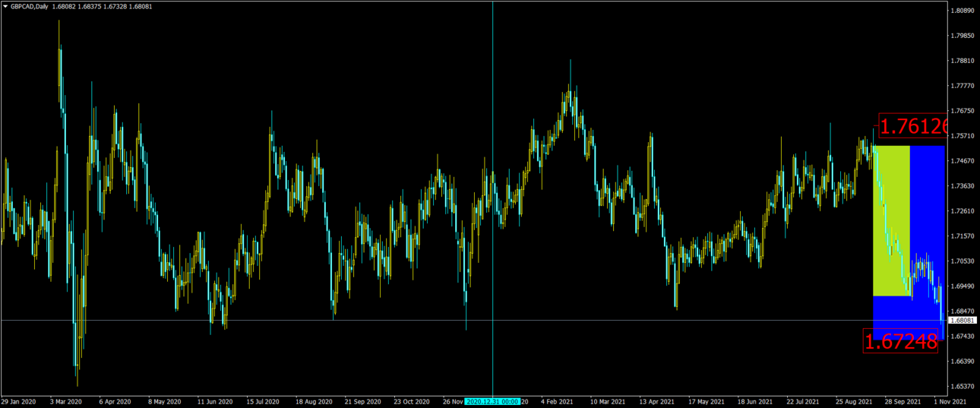Click the 1.74670 price scale value
Viewport: 980px width, 408px height.
[962, 161]
